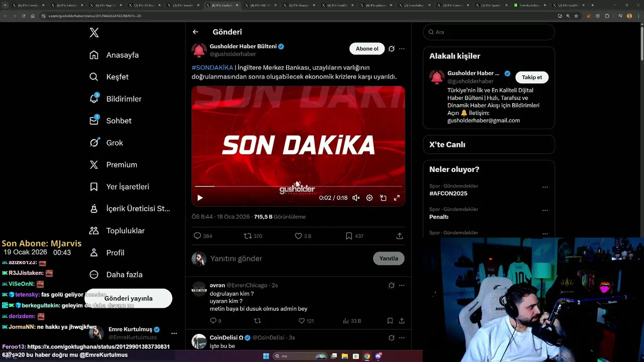This screenshot has width=644, height=362.
Task: Click the 715,5 B Görüntüleme count
Action: click(280, 217)
